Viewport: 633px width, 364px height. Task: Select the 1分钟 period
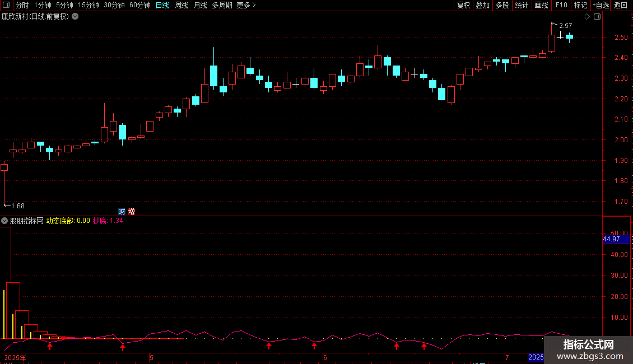(x=43, y=5)
